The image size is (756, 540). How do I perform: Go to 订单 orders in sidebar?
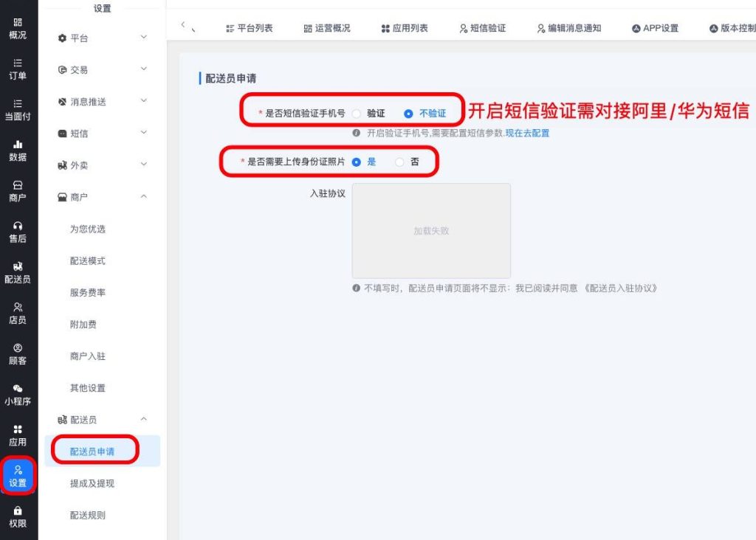18,69
